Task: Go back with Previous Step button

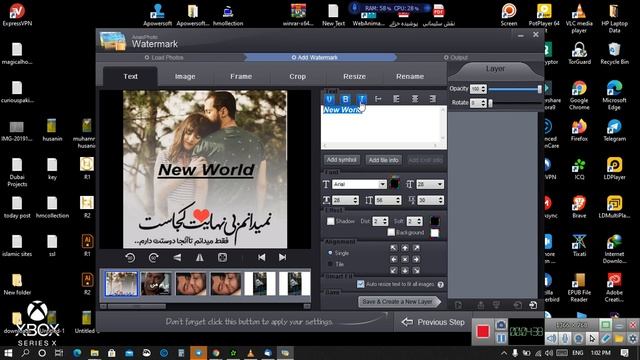Action: click(x=433, y=322)
